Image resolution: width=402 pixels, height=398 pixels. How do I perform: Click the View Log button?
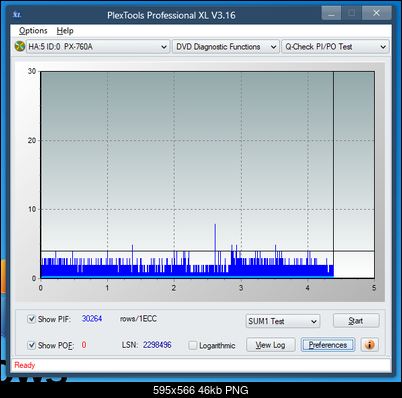pyautogui.click(x=271, y=345)
